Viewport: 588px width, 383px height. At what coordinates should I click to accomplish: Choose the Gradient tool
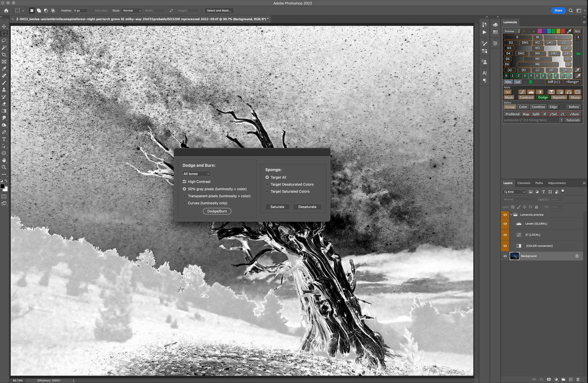(x=4, y=111)
